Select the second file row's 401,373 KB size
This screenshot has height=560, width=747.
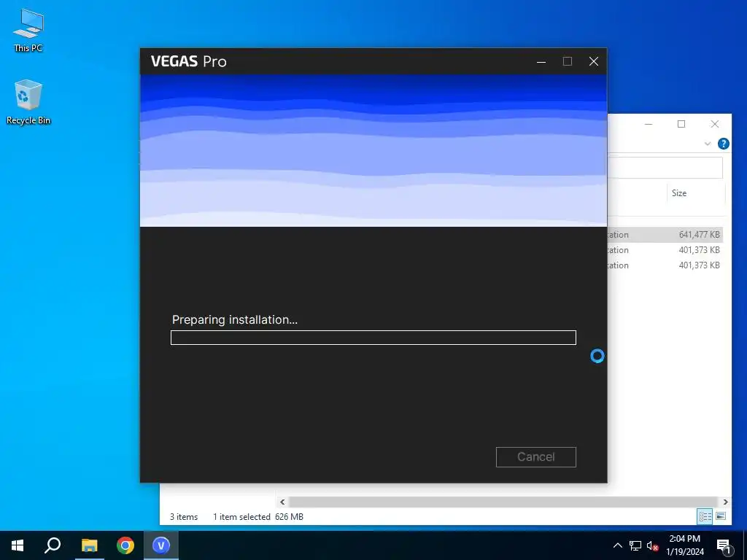[x=699, y=250]
